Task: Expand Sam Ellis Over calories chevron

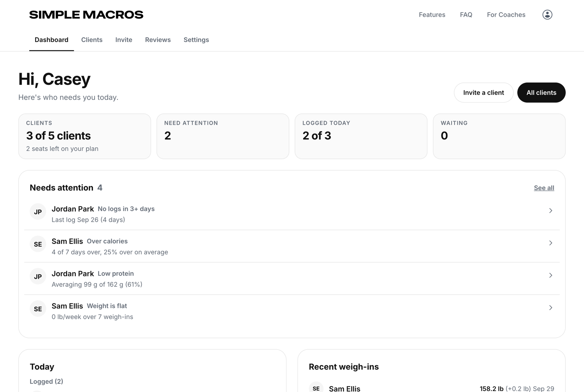Action: [550, 243]
